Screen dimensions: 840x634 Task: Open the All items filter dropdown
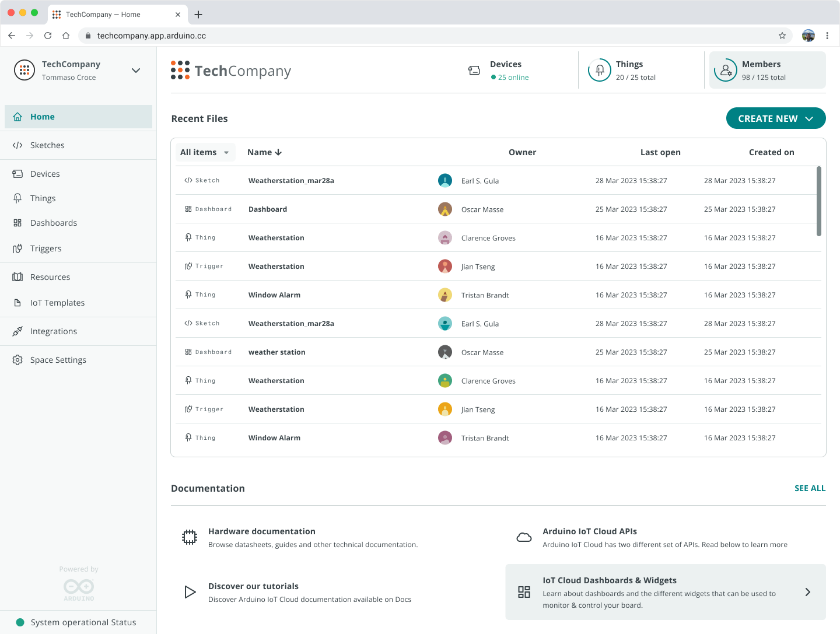pyautogui.click(x=205, y=152)
